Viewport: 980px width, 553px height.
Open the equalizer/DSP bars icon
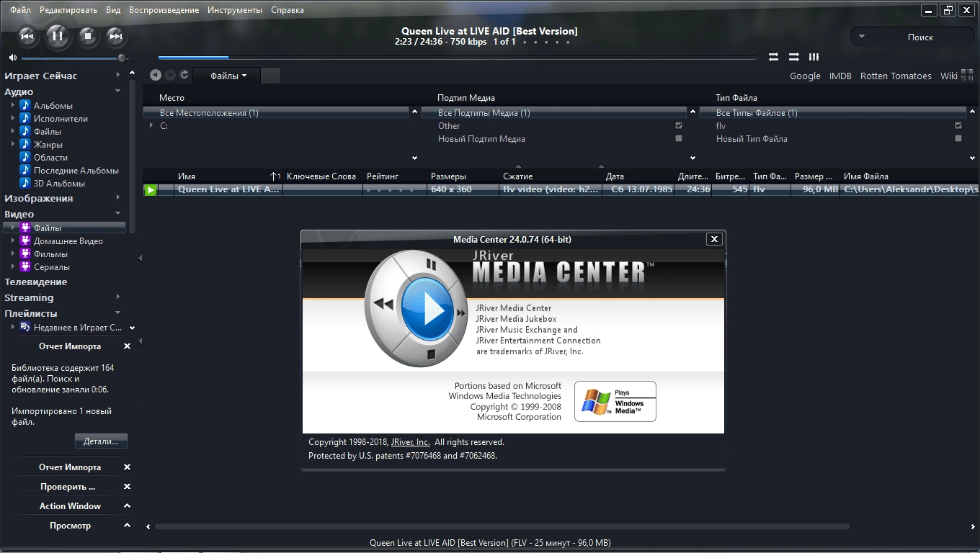tap(814, 57)
